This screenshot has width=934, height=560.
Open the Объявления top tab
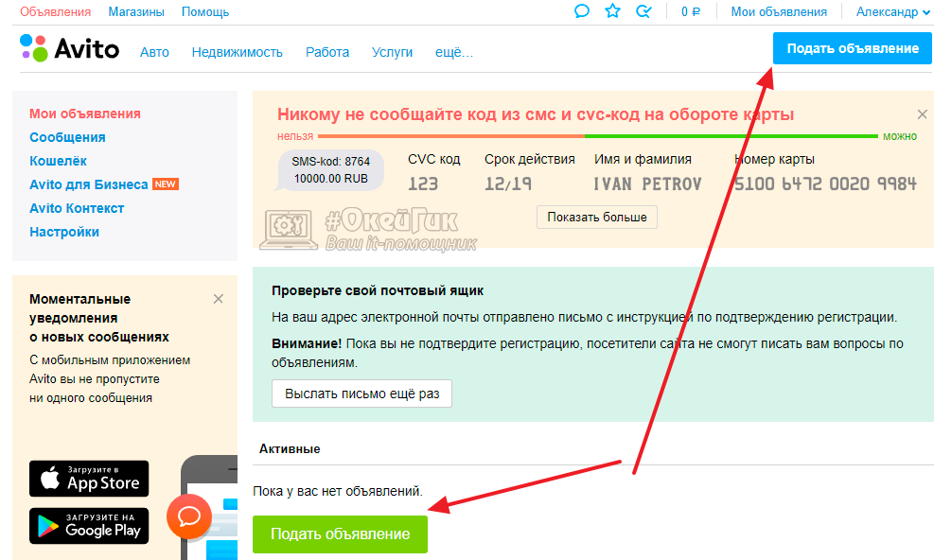56,12
